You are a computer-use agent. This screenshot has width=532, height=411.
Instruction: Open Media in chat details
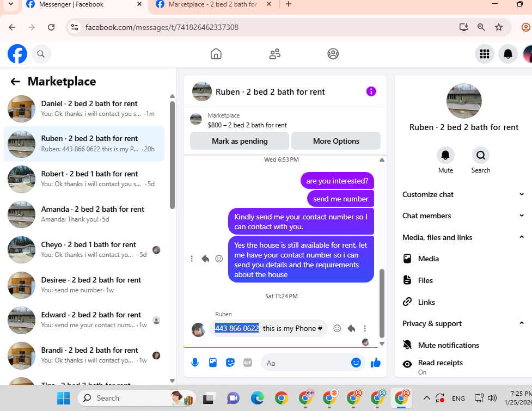[x=463, y=259]
